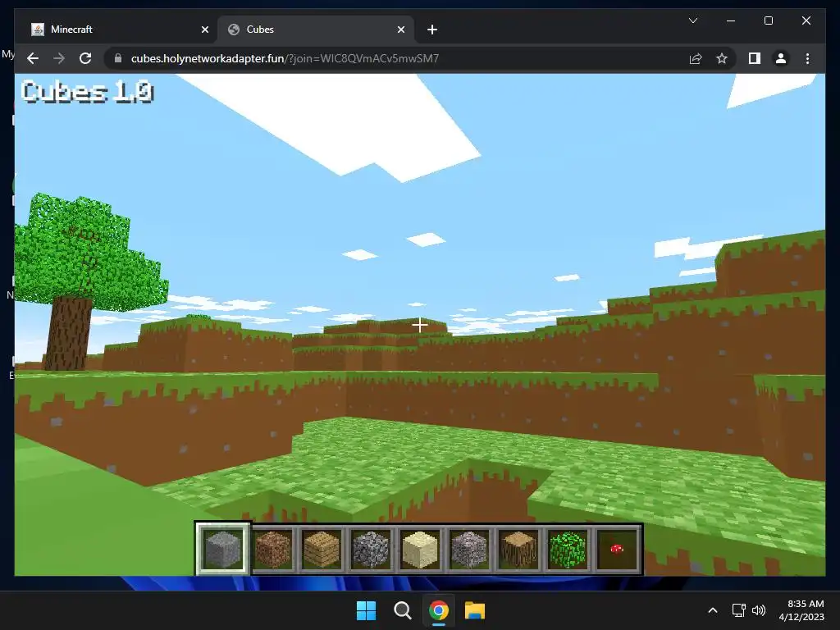Click the Cubes 1.0 title text
Viewport: 840px width, 630px height.
pyautogui.click(x=87, y=92)
